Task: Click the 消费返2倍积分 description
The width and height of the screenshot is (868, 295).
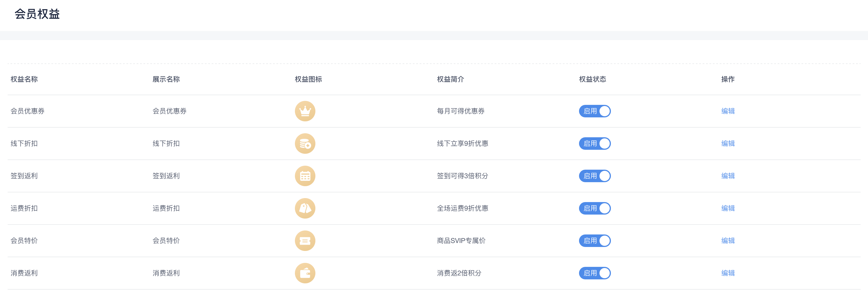Action: click(x=459, y=273)
